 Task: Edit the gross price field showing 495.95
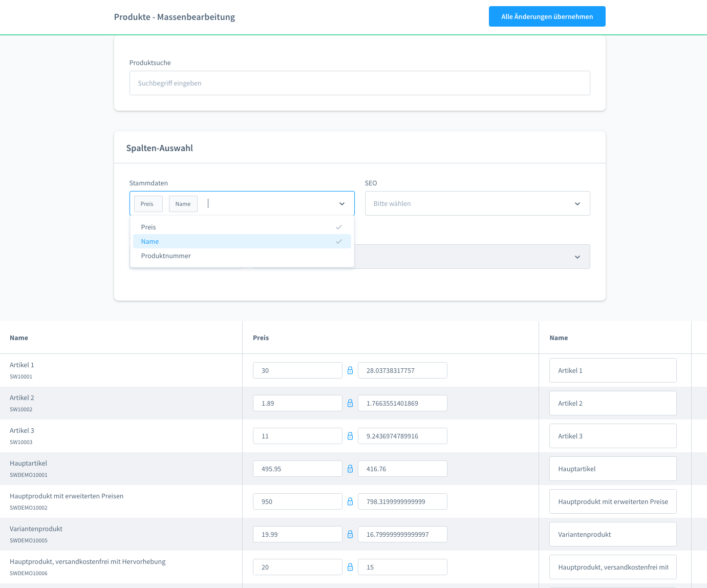[x=297, y=469]
